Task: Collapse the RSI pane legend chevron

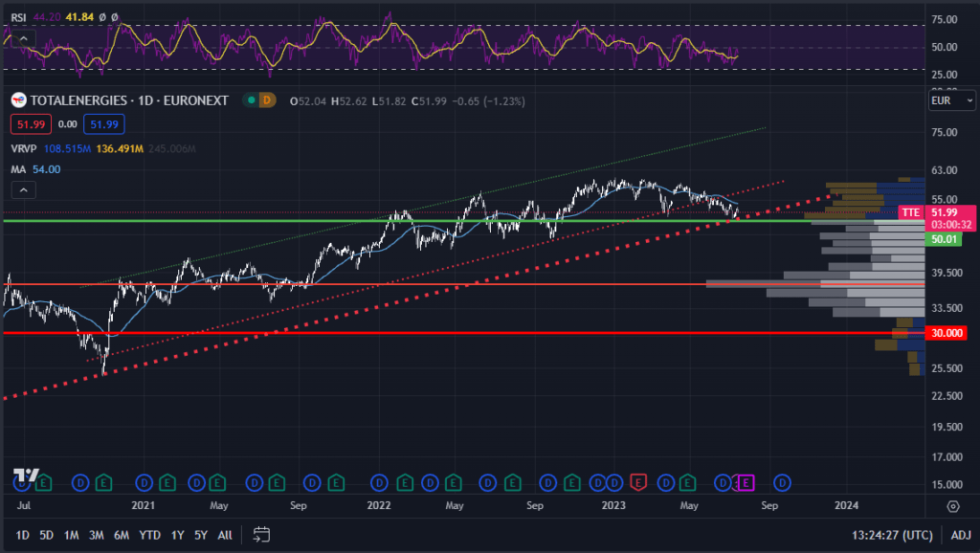Action: tap(23, 39)
